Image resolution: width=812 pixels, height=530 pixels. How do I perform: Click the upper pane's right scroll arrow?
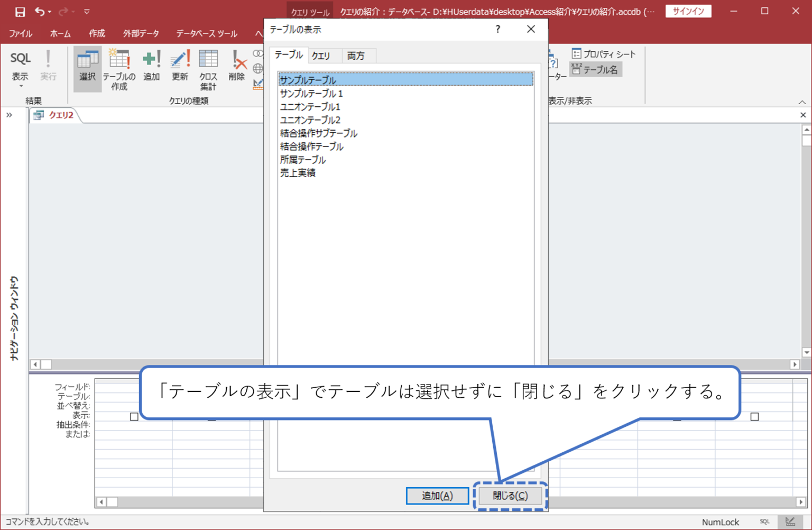click(x=795, y=364)
